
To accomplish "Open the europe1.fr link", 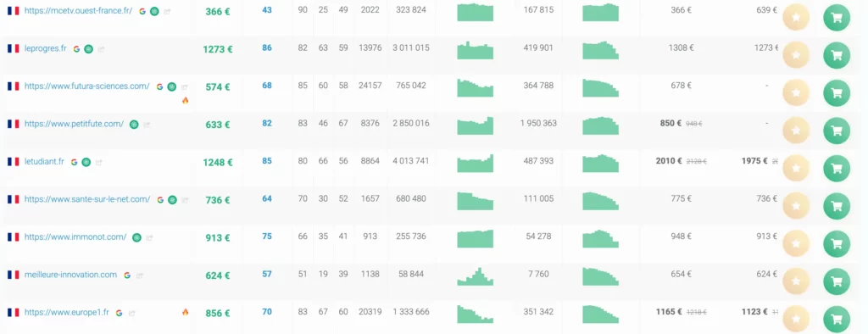I will point(67,312).
